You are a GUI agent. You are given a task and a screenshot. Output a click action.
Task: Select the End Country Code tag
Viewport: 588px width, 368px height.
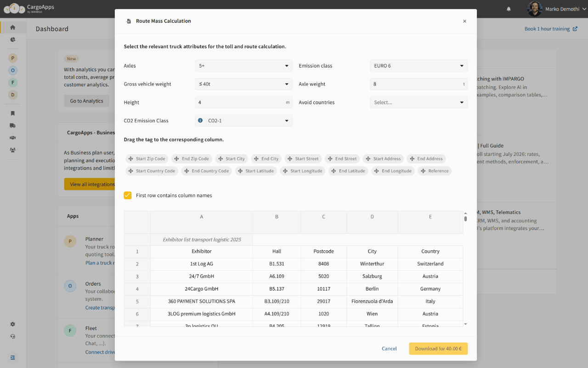click(206, 171)
